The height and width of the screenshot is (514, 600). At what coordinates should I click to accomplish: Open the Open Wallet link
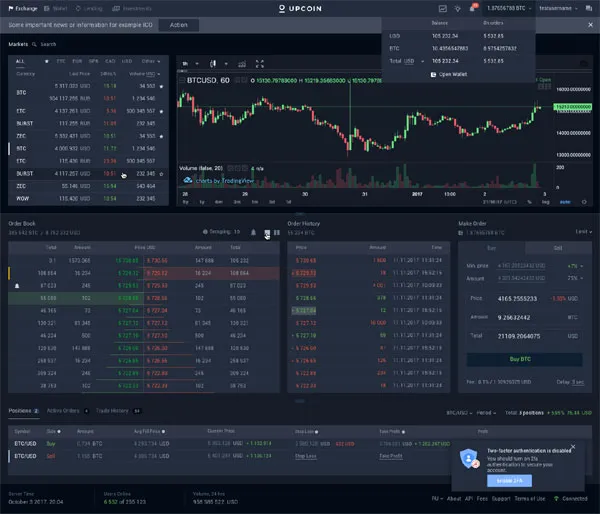[453, 74]
